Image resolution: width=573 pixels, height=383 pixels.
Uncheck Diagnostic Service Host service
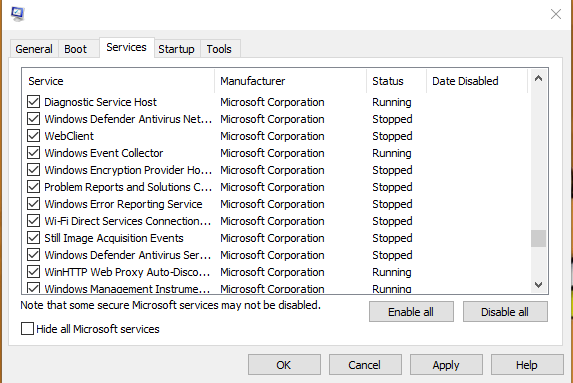coord(33,102)
